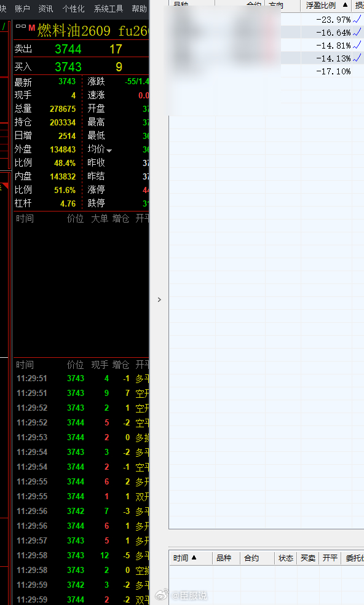Click the 卖出 price 3744
This screenshot has height=605, width=364.
click(x=68, y=49)
